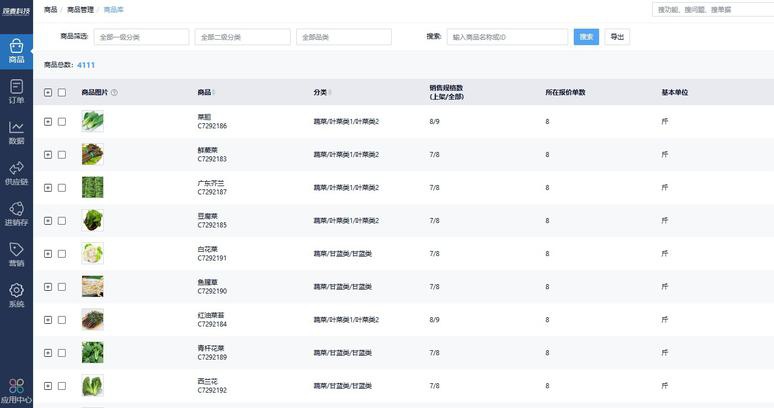Open thumbnail image of product C7292187

(92, 187)
